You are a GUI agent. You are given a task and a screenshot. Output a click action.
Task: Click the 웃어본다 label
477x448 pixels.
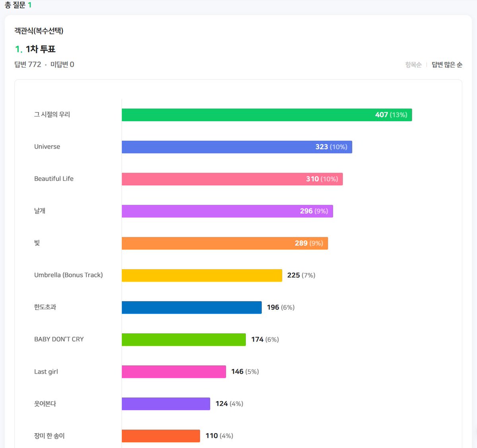point(45,404)
